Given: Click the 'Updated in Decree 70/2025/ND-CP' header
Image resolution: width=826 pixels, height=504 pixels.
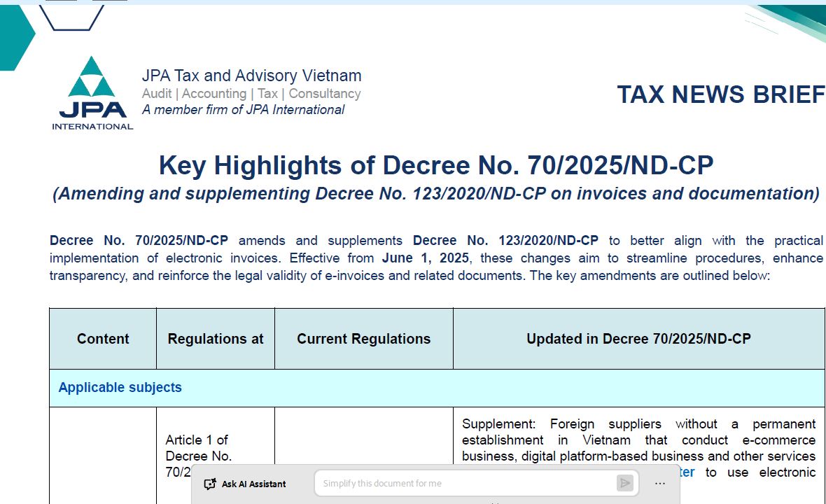Looking at the screenshot, I should pyautogui.click(x=638, y=339).
